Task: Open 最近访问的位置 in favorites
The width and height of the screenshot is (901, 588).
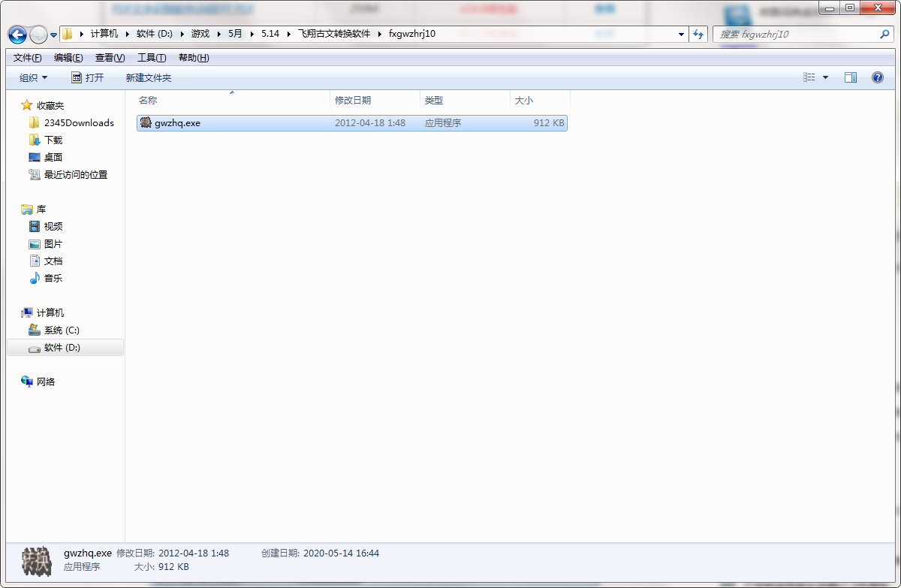Action: [x=76, y=174]
